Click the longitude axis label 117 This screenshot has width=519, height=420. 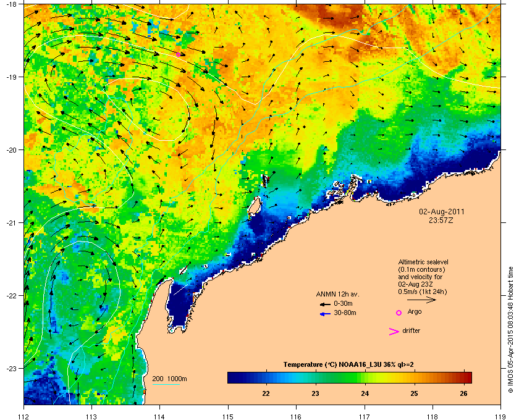coord(364,416)
